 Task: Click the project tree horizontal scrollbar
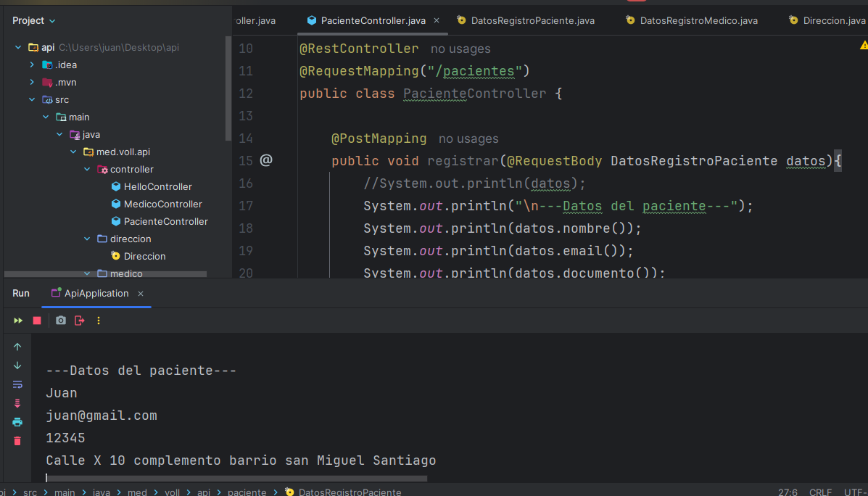point(105,273)
